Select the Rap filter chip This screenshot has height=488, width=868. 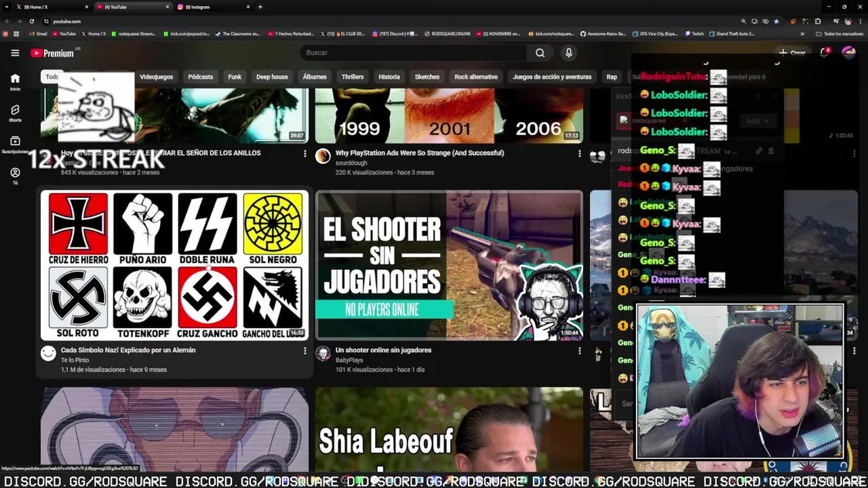612,77
